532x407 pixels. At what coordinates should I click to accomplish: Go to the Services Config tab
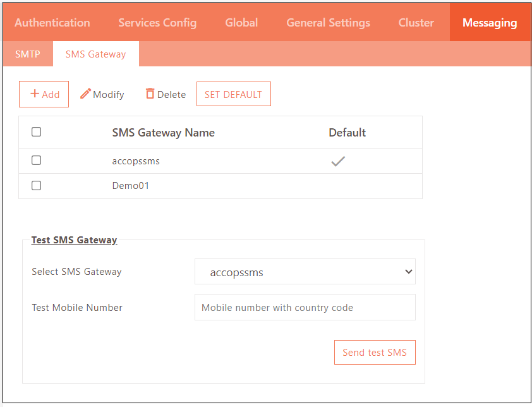[157, 23]
